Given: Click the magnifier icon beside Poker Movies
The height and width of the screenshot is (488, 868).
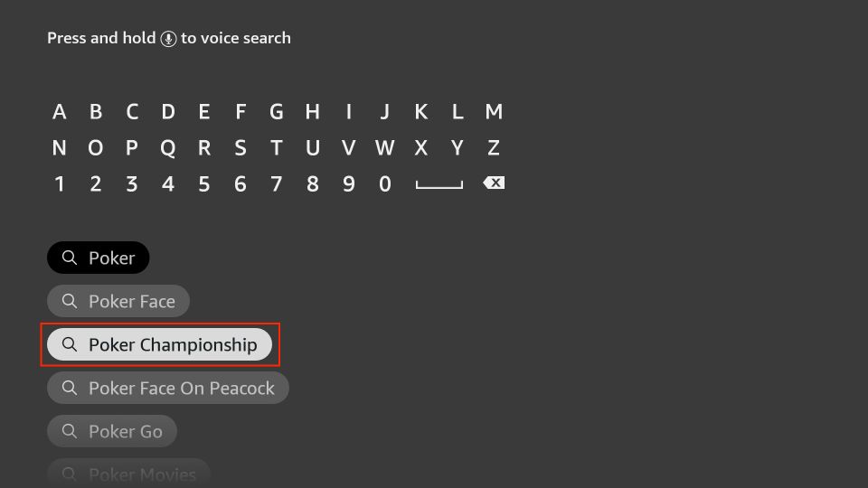Looking at the screenshot, I should coord(70,474).
